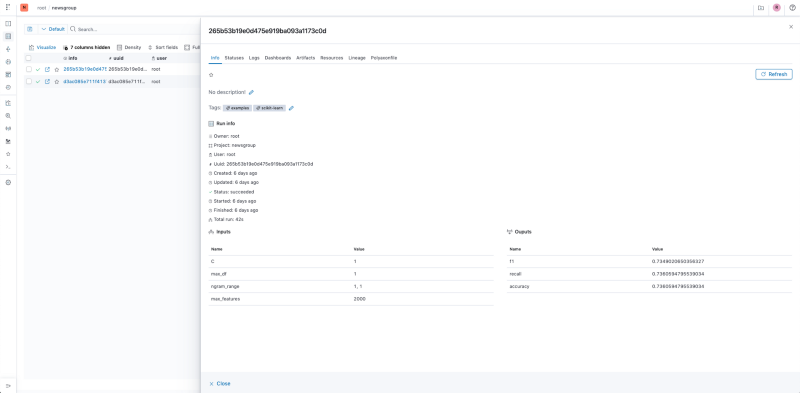
Task: Switch to the Statuses tab
Action: click(234, 58)
